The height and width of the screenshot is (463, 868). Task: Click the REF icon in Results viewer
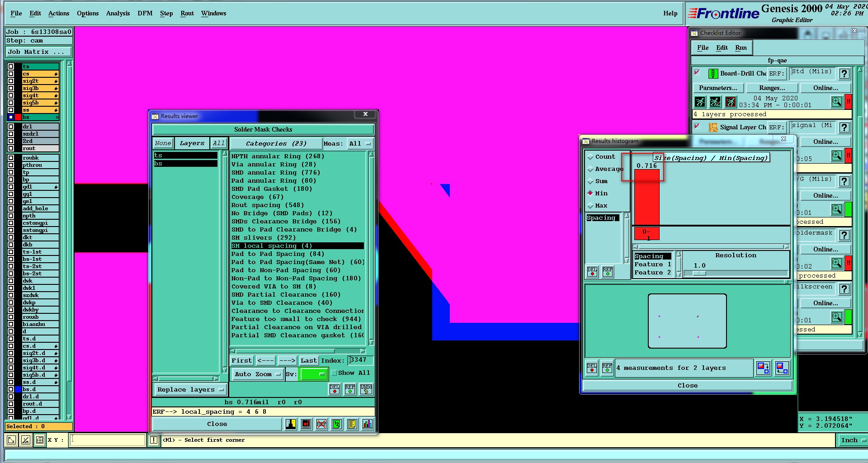[350, 389]
